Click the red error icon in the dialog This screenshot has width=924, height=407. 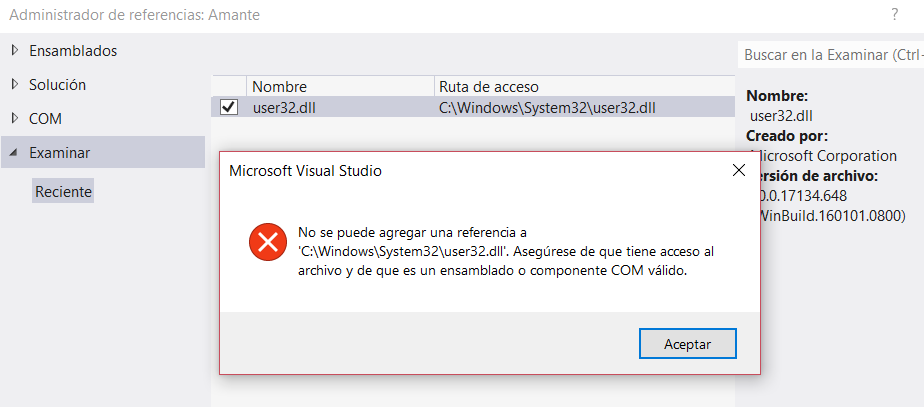(268, 241)
